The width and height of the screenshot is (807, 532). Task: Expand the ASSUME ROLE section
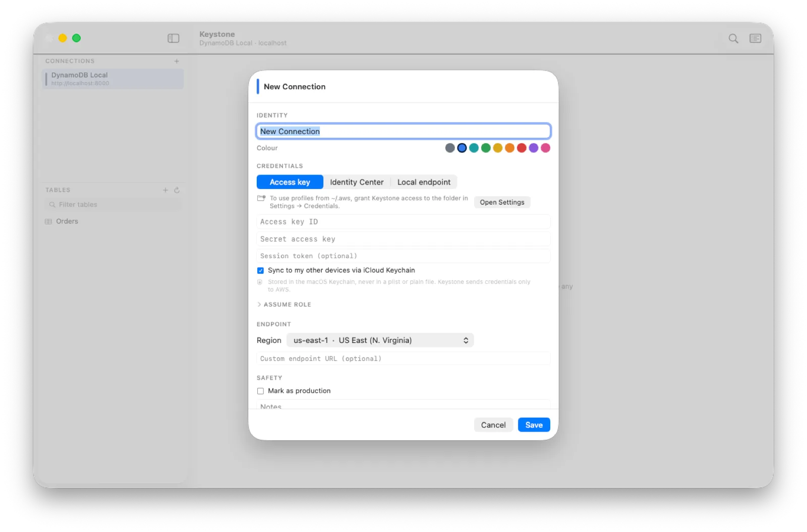tap(284, 305)
